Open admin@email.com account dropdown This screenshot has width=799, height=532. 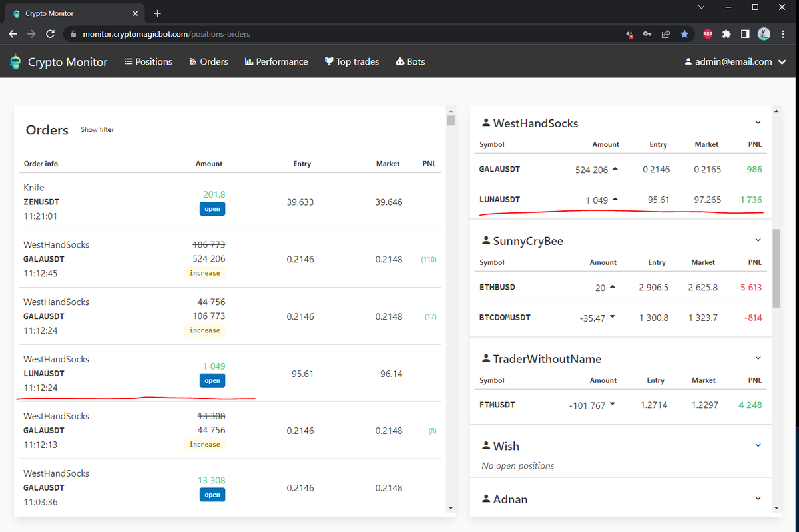click(734, 61)
